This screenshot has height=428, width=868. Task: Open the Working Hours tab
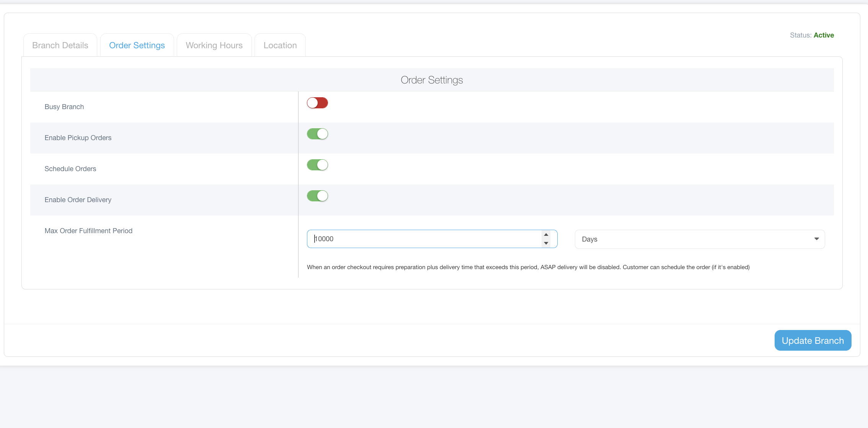pyautogui.click(x=214, y=45)
